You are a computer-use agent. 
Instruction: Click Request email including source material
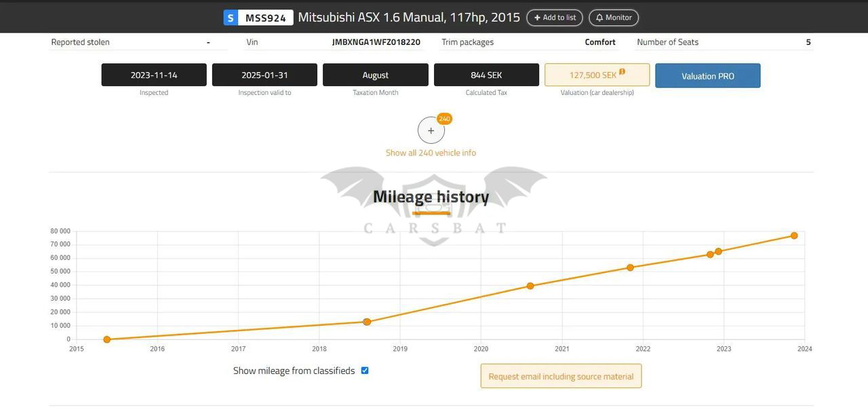click(x=561, y=376)
